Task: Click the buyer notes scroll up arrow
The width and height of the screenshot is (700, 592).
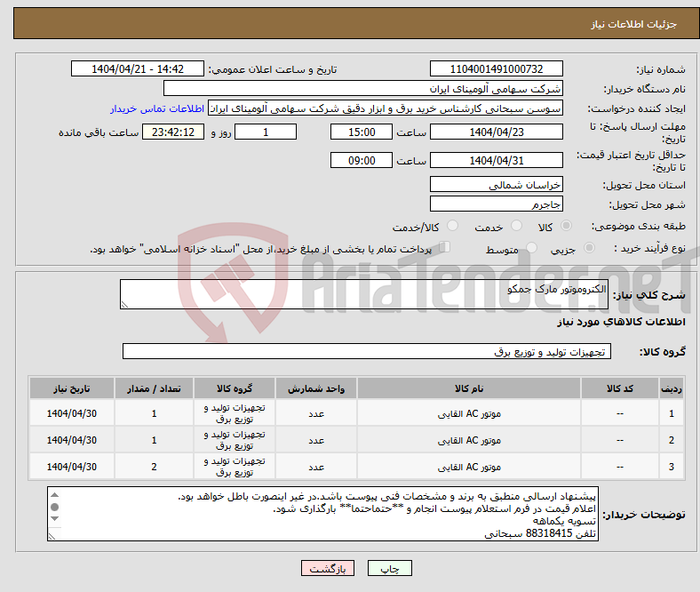Action: [x=54, y=494]
